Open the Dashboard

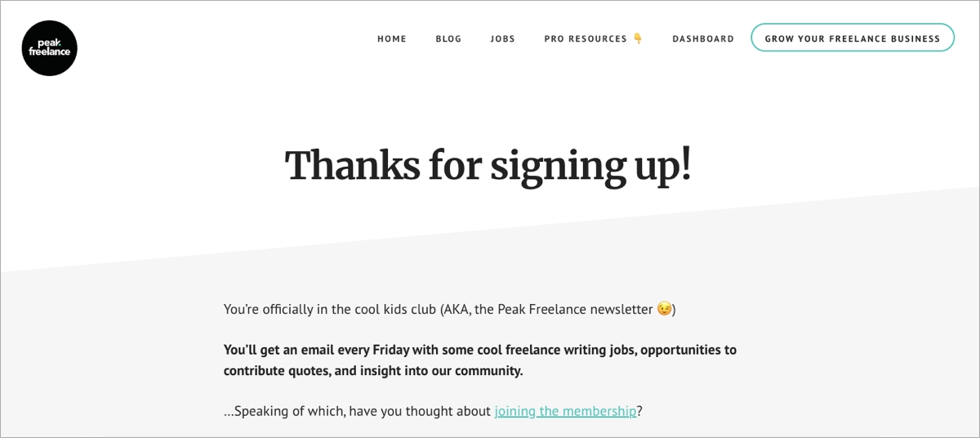tap(702, 38)
